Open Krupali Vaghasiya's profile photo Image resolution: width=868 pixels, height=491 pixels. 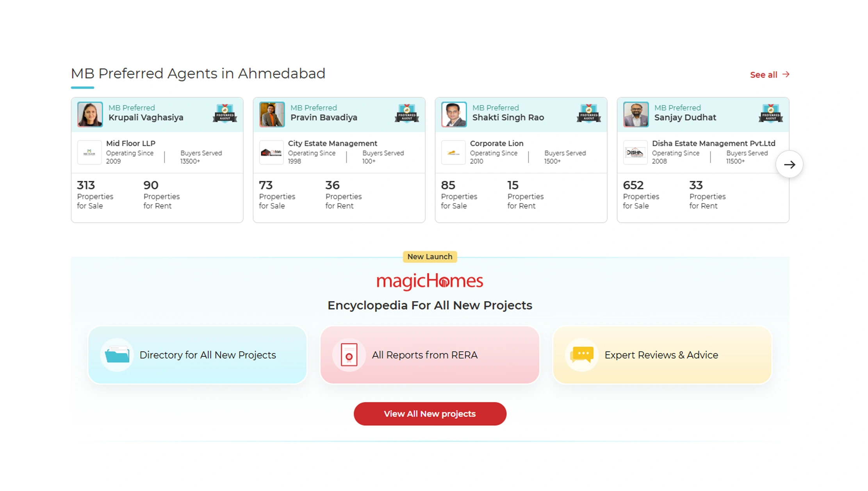click(x=90, y=114)
